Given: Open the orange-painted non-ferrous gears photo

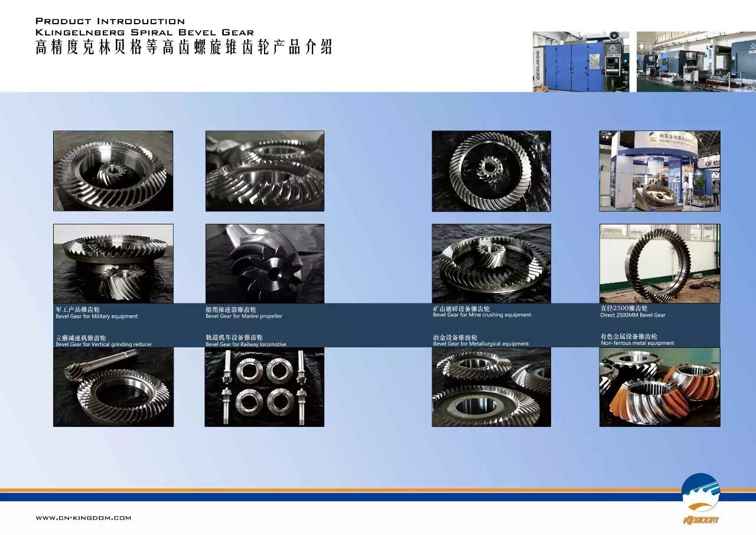Looking at the screenshot, I should click(659, 387).
